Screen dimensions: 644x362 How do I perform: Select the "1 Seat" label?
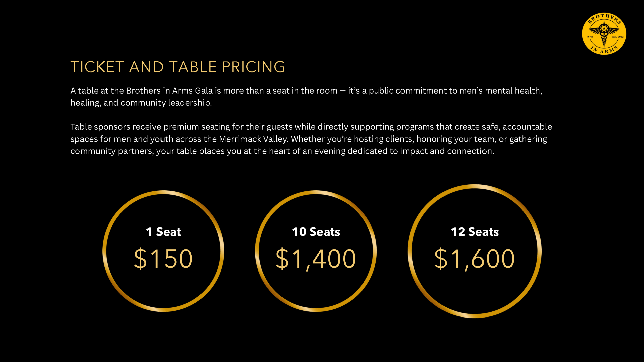164,232
